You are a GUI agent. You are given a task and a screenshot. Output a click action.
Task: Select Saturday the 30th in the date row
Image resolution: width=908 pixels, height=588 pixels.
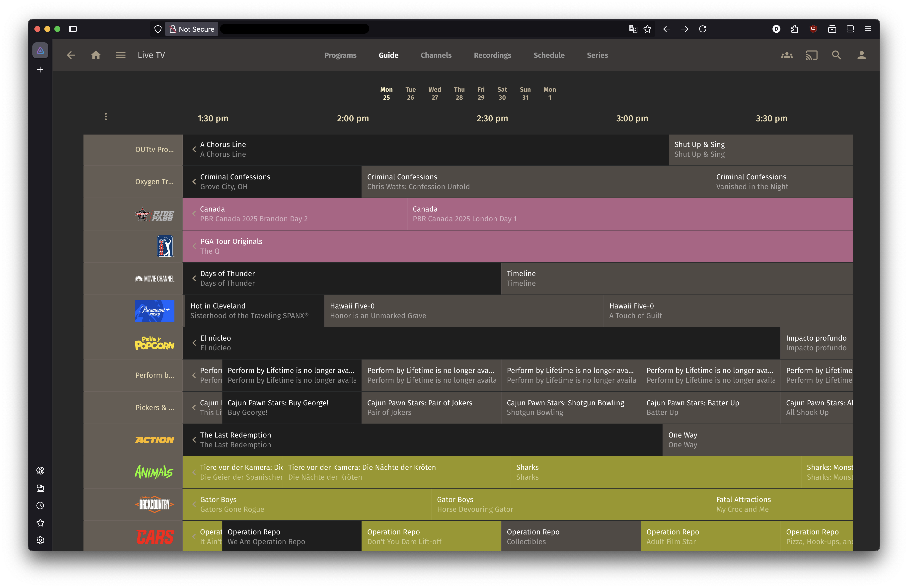(x=502, y=93)
